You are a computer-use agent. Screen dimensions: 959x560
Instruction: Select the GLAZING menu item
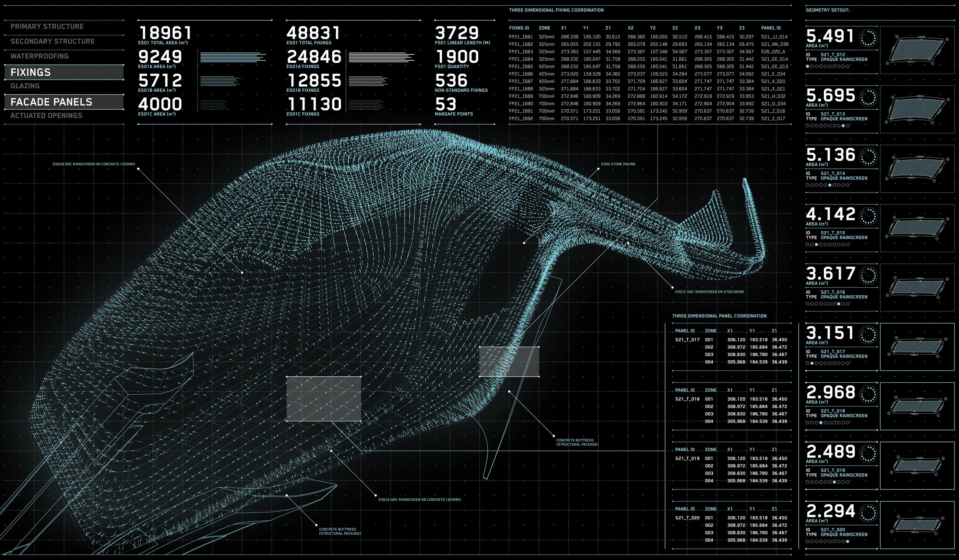[25, 86]
